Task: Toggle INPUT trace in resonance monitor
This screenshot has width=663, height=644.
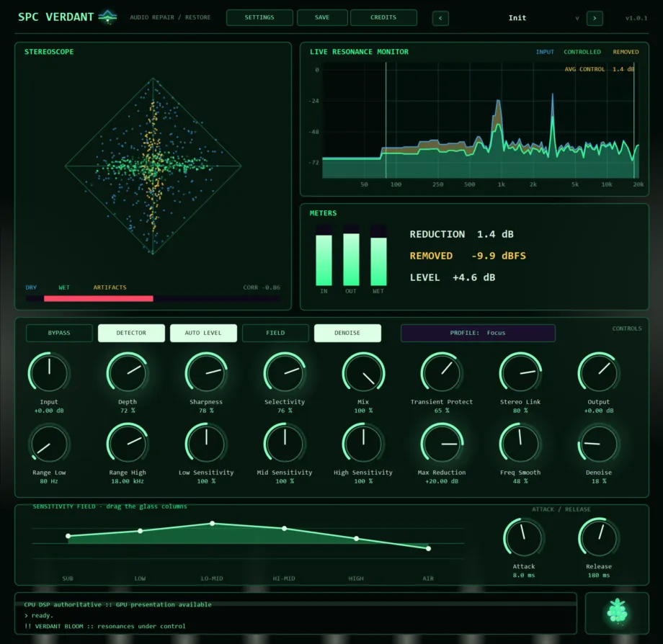Action: point(545,52)
